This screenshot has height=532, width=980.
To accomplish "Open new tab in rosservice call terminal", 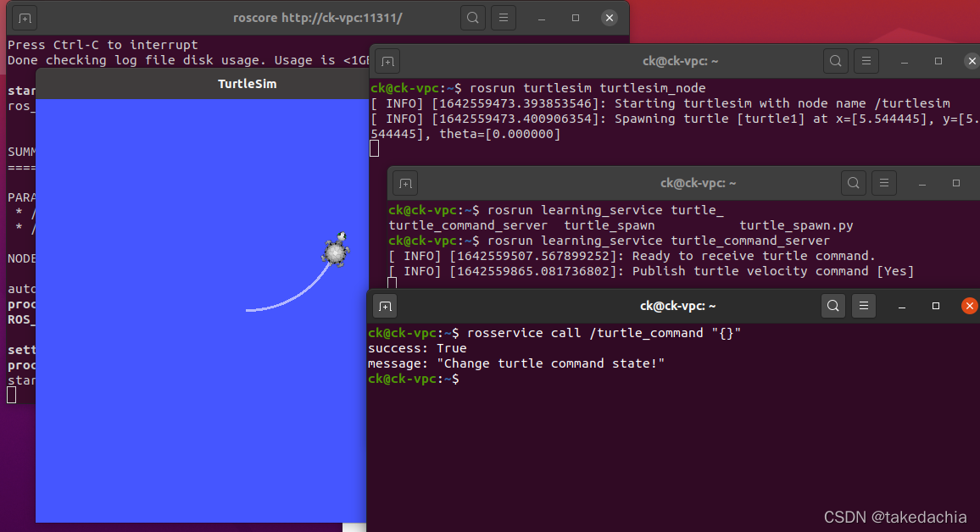I will tap(385, 307).
